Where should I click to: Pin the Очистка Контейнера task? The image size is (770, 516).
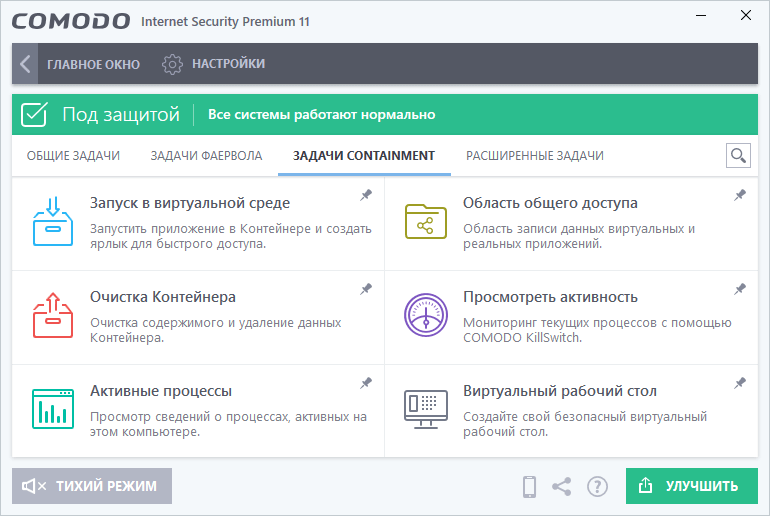click(x=366, y=289)
